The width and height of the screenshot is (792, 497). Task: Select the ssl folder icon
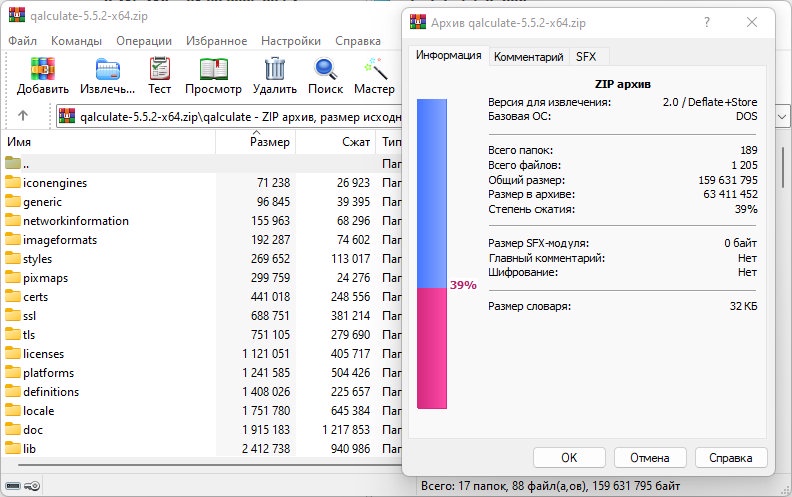click(x=13, y=315)
